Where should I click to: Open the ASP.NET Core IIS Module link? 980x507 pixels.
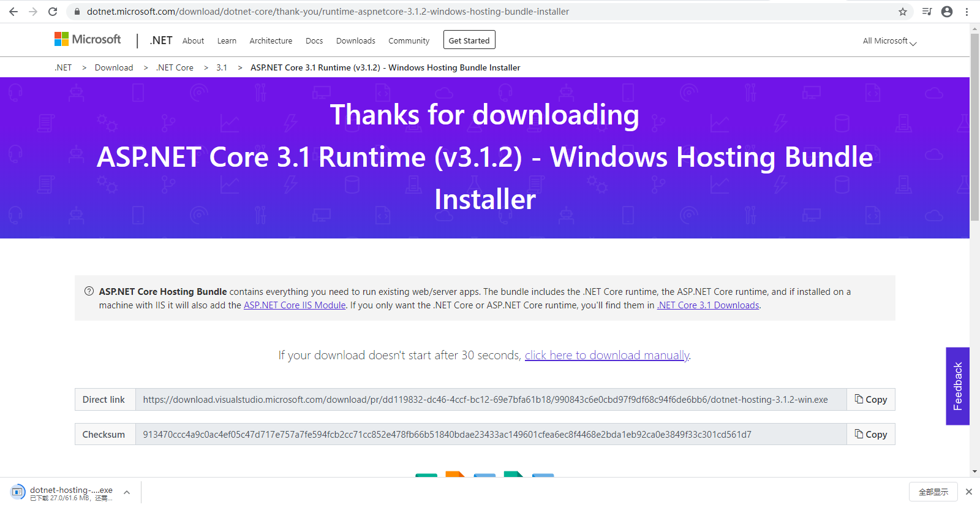click(295, 305)
